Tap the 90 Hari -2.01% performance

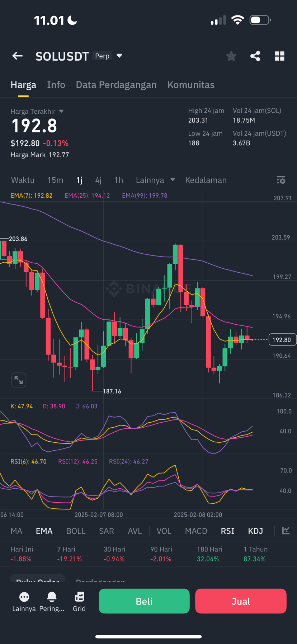tap(161, 554)
